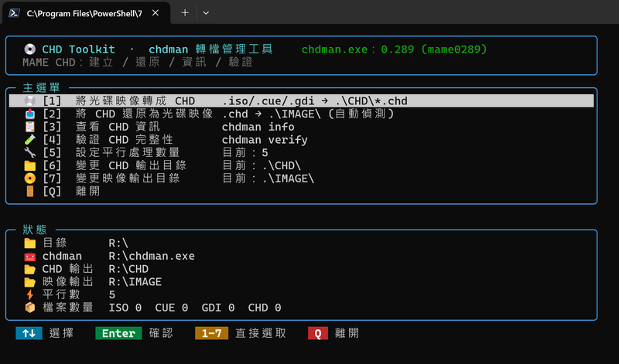619x364 pixels.
Task: Click the test tube icon for option 4
Action: (29, 140)
